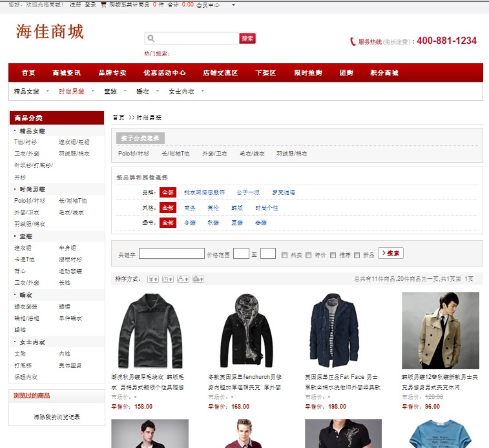Click the 海佳商城 logo
Image resolution: width=489 pixels, height=448 pixels.
[50, 32]
